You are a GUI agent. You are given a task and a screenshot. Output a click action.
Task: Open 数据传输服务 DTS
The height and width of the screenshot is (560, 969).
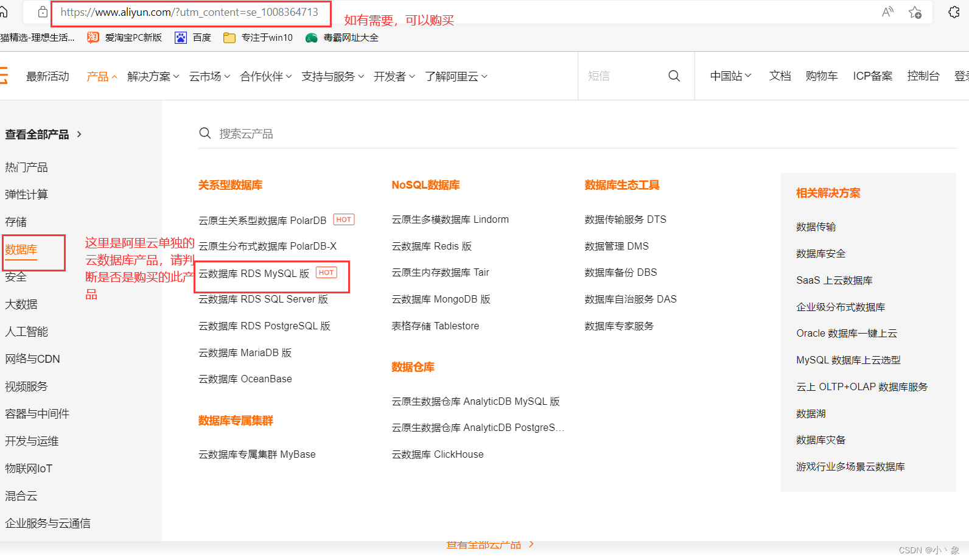pos(626,220)
